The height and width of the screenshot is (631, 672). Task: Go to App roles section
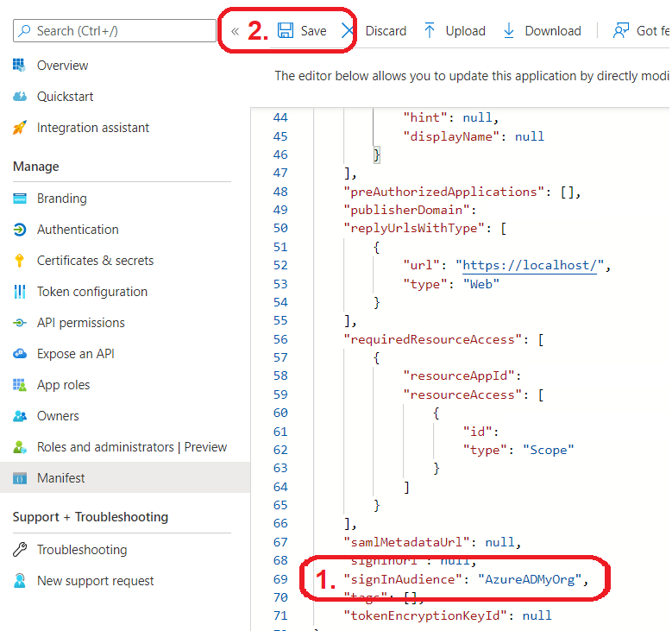pyautogui.click(x=63, y=385)
